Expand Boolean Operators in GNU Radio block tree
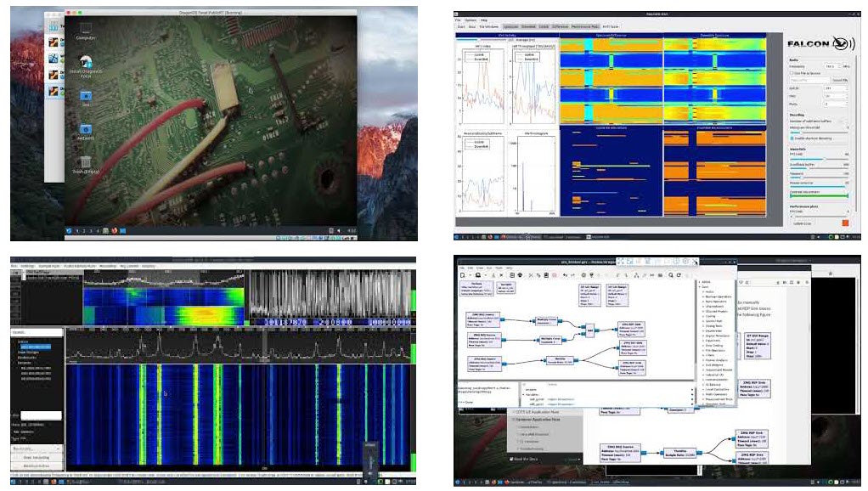The width and height of the screenshot is (868, 491). pos(703,296)
